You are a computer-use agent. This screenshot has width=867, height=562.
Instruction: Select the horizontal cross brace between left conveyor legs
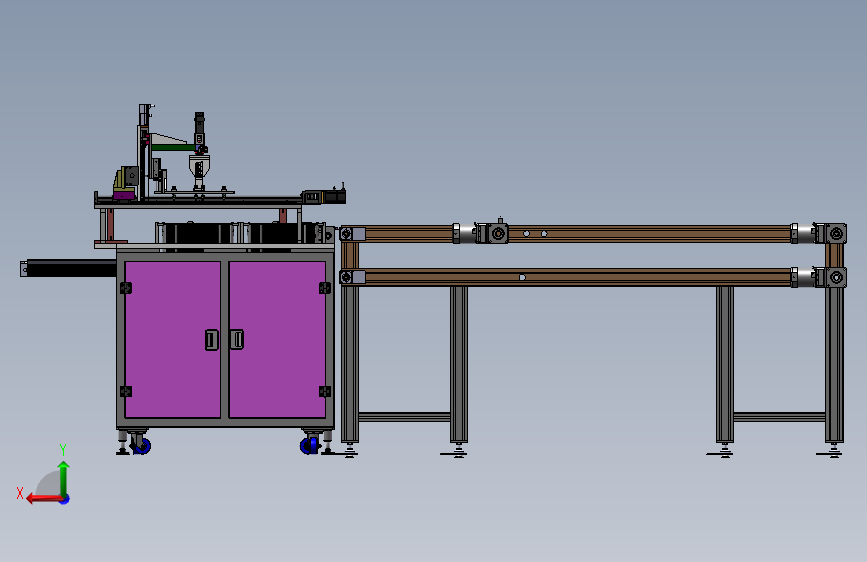pyautogui.click(x=405, y=417)
